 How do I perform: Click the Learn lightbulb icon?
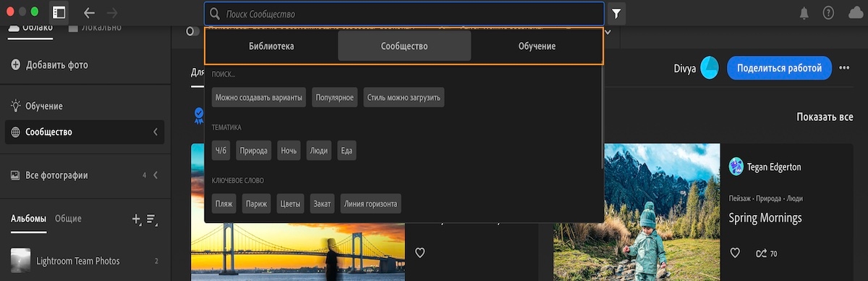pos(15,106)
